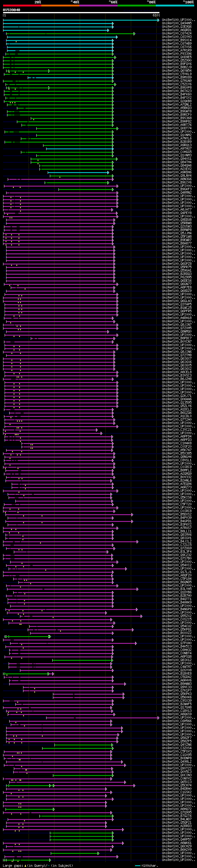
Task: Select hit label UniRef100_C6TAB9
Action: (x=177, y=43)
